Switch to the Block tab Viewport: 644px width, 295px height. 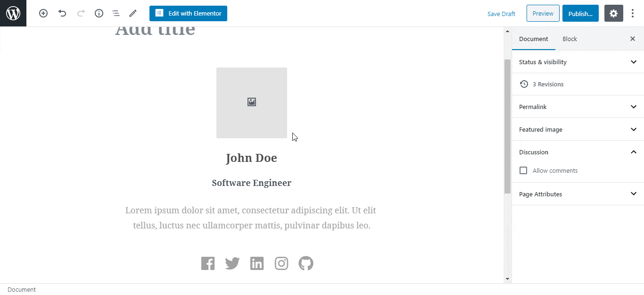coord(570,39)
